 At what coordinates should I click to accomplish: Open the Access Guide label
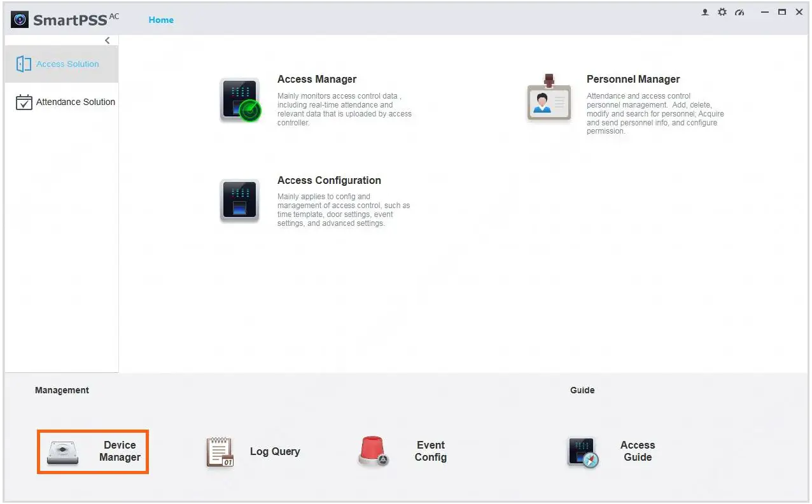point(638,451)
